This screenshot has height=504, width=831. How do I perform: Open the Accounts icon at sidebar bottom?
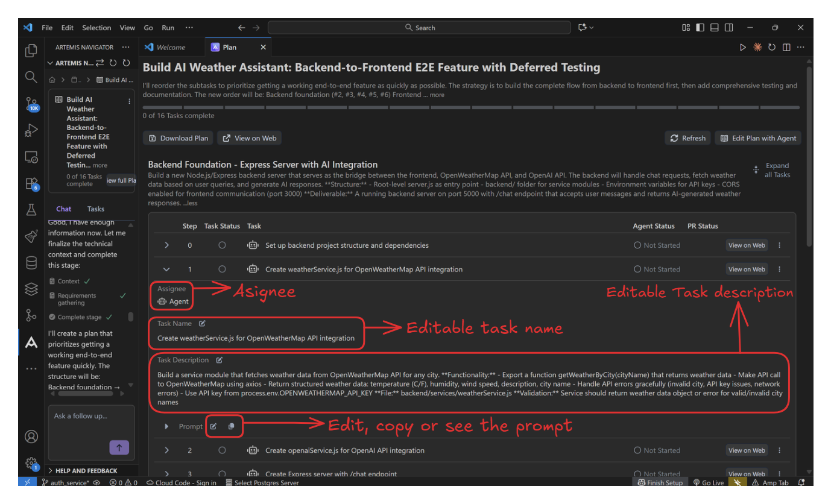[x=31, y=436]
